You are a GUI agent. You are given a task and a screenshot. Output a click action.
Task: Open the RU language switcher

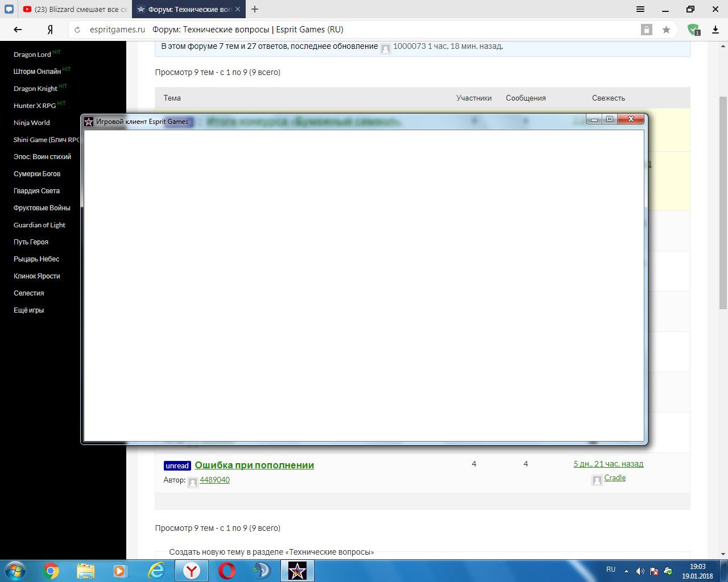click(611, 569)
